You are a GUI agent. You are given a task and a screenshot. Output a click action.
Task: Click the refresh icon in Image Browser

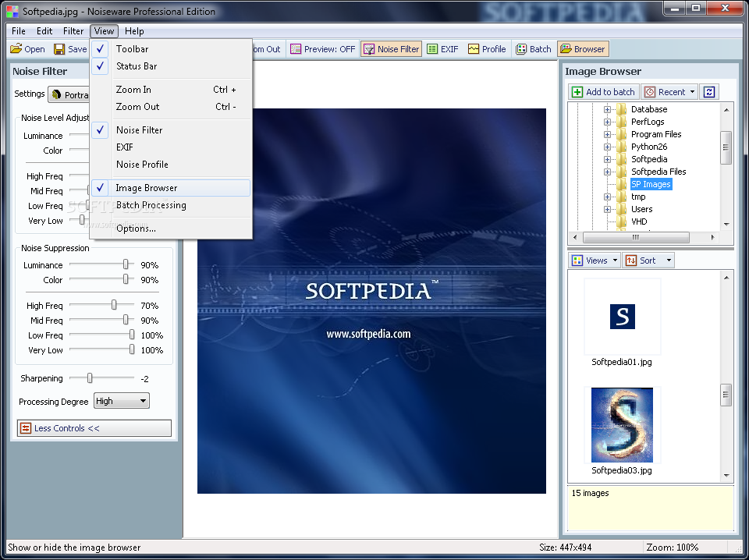coord(709,92)
